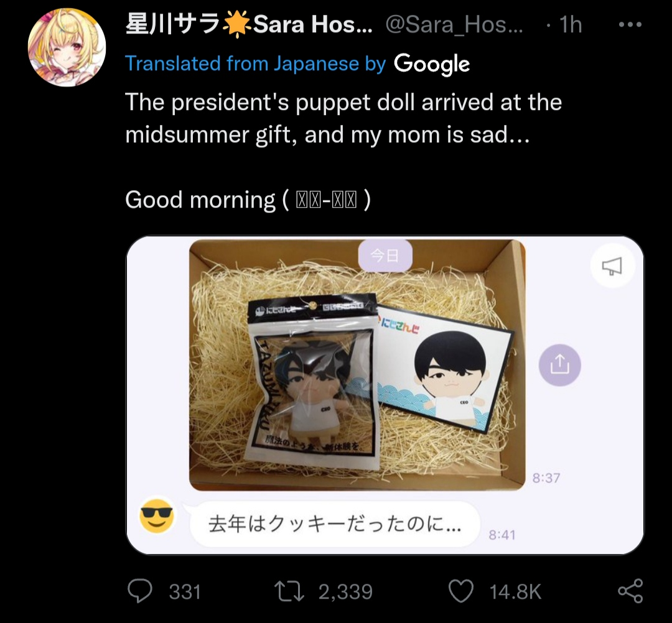The width and height of the screenshot is (672, 623).
Task: Click the 1h timestamp
Action: [x=571, y=24]
